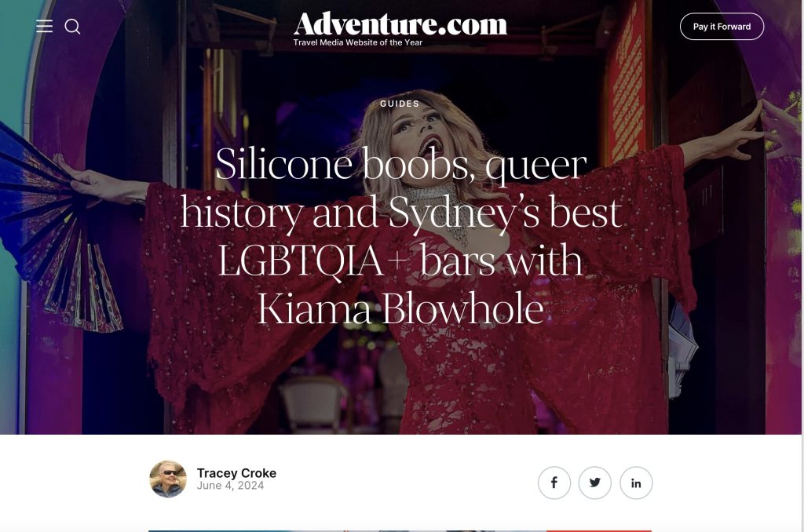Click the Tracey Croke author name

pyautogui.click(x=236, y=472)
